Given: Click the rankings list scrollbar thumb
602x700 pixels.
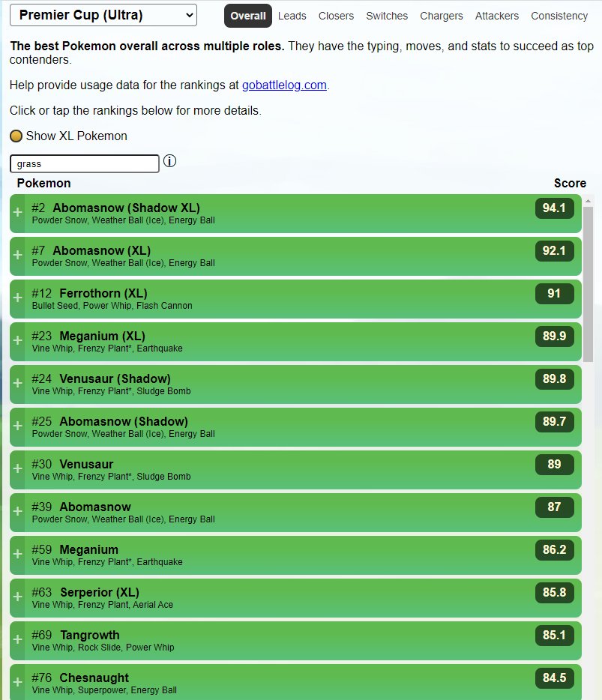Looking at the screenshot, I should (x=589, y=284).
